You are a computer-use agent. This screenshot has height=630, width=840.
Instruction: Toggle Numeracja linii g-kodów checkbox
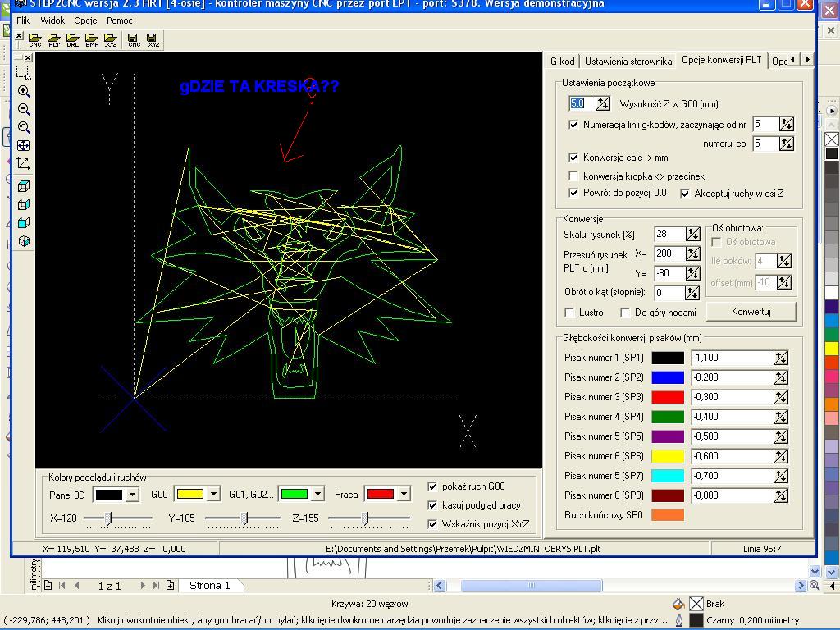pyautogui.click(x=573, y=125)
